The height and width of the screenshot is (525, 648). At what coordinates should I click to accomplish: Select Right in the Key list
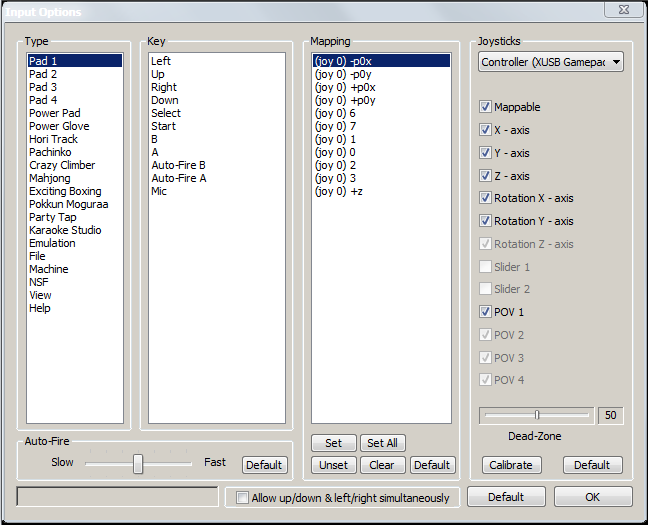217,87
